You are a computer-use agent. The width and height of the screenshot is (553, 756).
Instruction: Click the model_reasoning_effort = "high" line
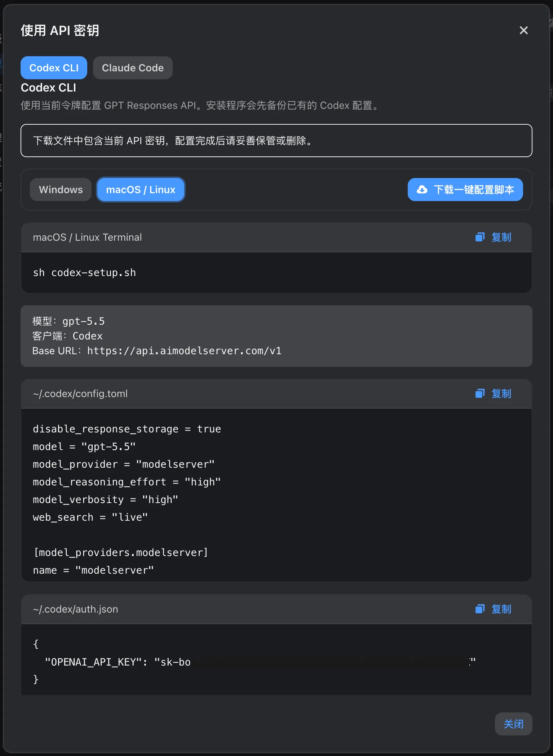pyautogui.click(x=127, y=482)
